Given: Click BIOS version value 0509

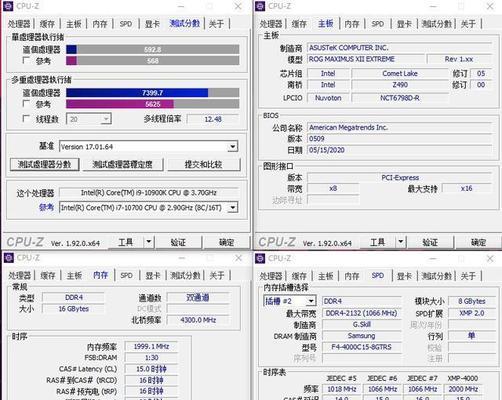Looking at the screenshot, I should (x=399, y=139).
